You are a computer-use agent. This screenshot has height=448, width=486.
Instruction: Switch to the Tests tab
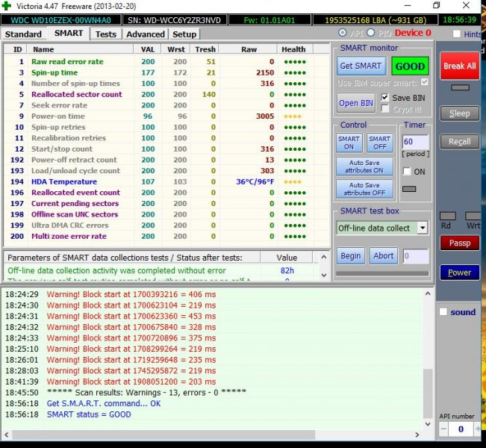106,34
